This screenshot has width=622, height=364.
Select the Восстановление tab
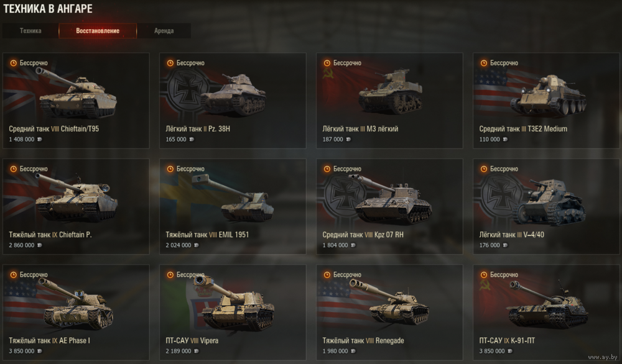click(x=98, y=31)
